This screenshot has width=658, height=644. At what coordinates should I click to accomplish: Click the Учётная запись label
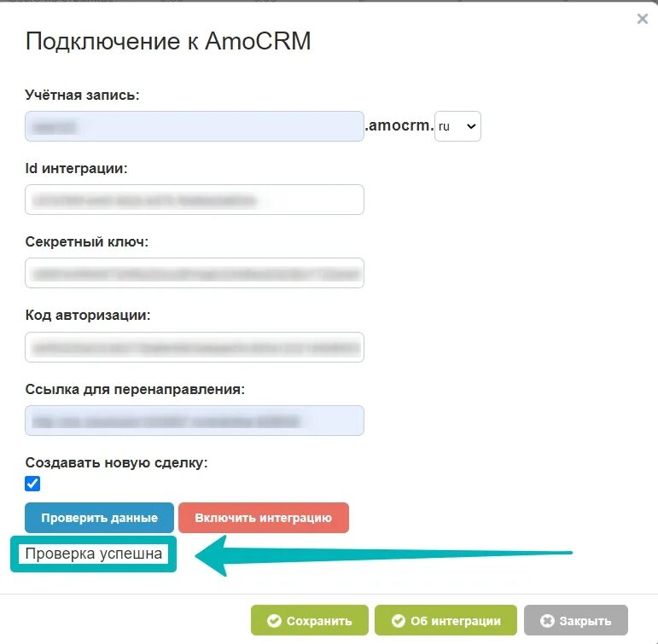(x=82, y=95)
